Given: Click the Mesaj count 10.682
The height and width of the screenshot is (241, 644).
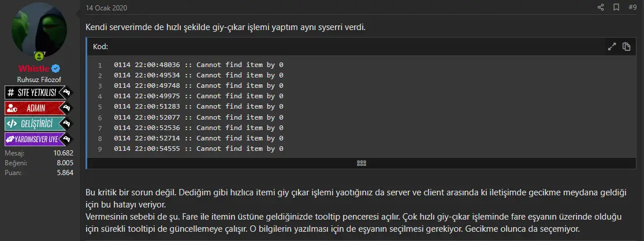Looking at the screenshot, I should pyautogui.click(x=64, y=153).
